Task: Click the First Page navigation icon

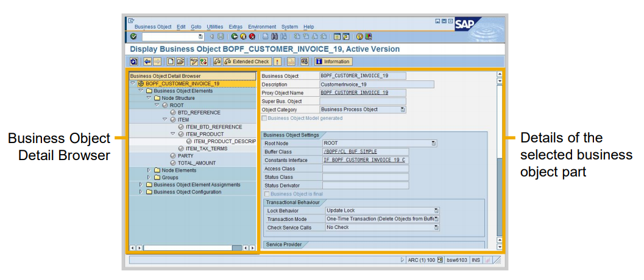Action: [297, 37]
